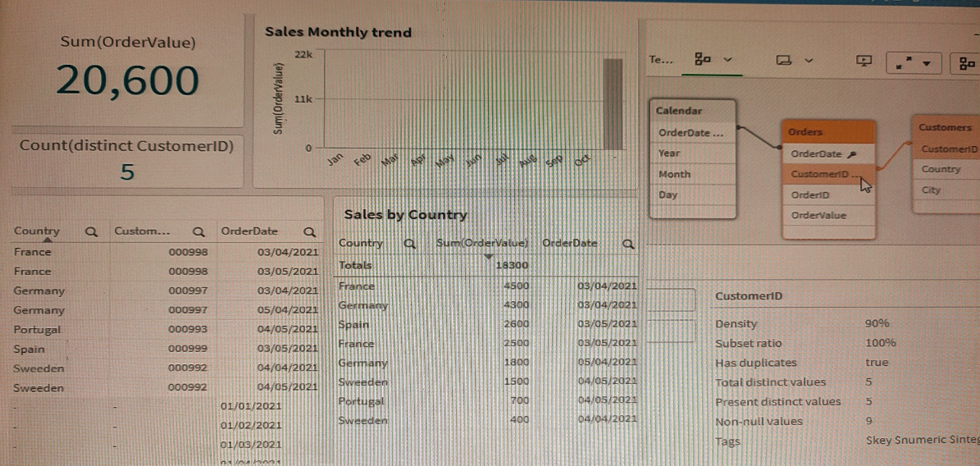Sort by Sum(OrderValue) column header
980x466 pixels.
[482, 244]
